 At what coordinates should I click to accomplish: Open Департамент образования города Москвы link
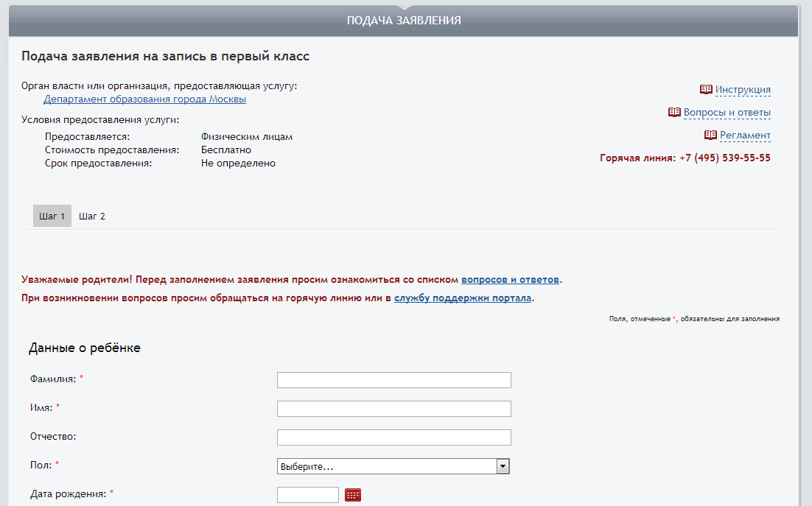[x=144, y=99]
